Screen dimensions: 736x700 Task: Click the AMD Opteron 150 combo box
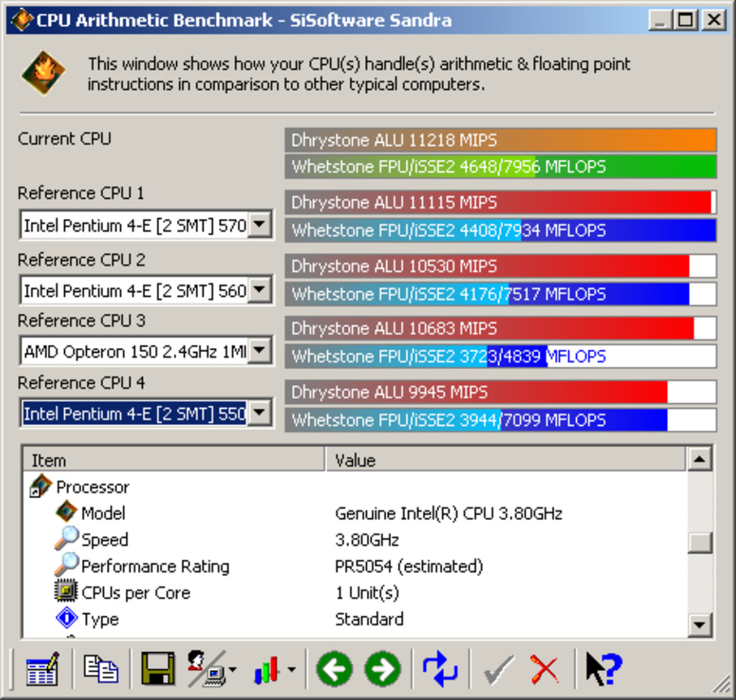146,351
